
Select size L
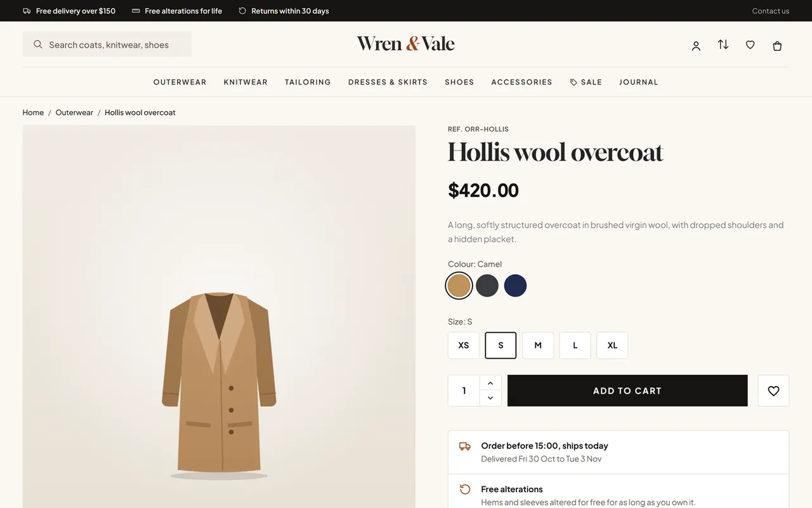pos(575,345)
